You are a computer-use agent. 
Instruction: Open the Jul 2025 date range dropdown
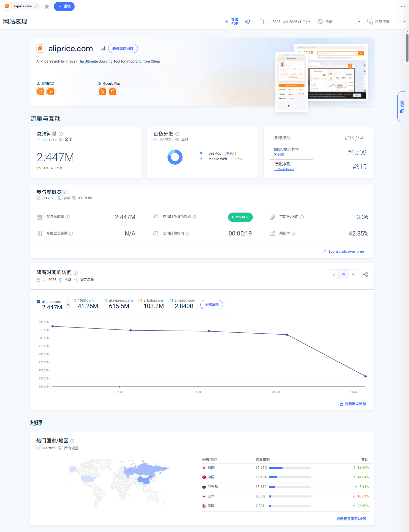click(285, 22)
